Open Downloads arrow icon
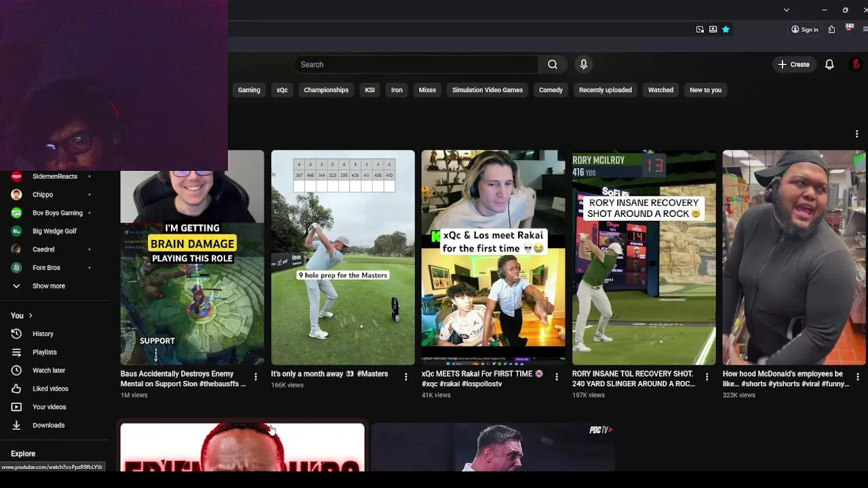Screen dimensions: 868x488 point(16,425)
